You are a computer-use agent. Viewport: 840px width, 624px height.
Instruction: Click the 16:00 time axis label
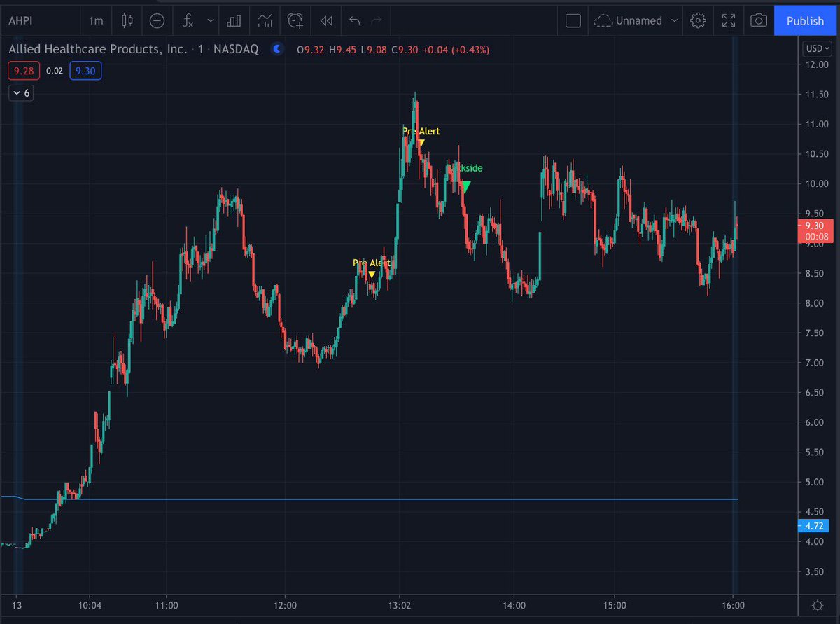(732, 606)
